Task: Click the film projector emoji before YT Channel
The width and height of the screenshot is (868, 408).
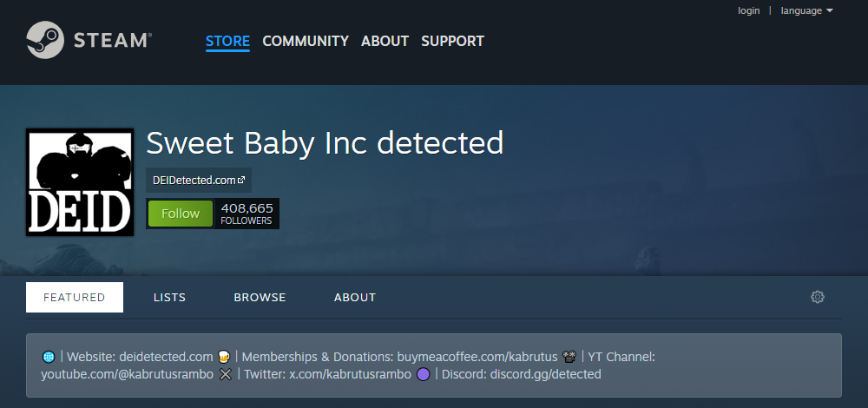Action: 569,357
